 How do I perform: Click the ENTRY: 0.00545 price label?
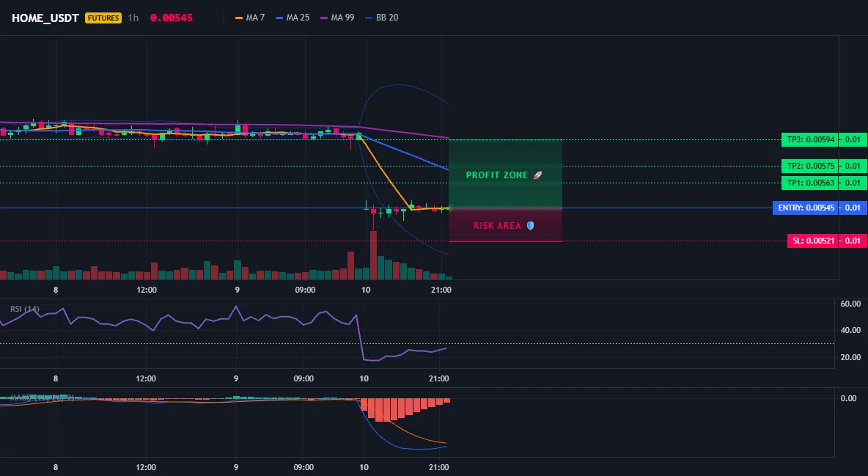[806, 208]
